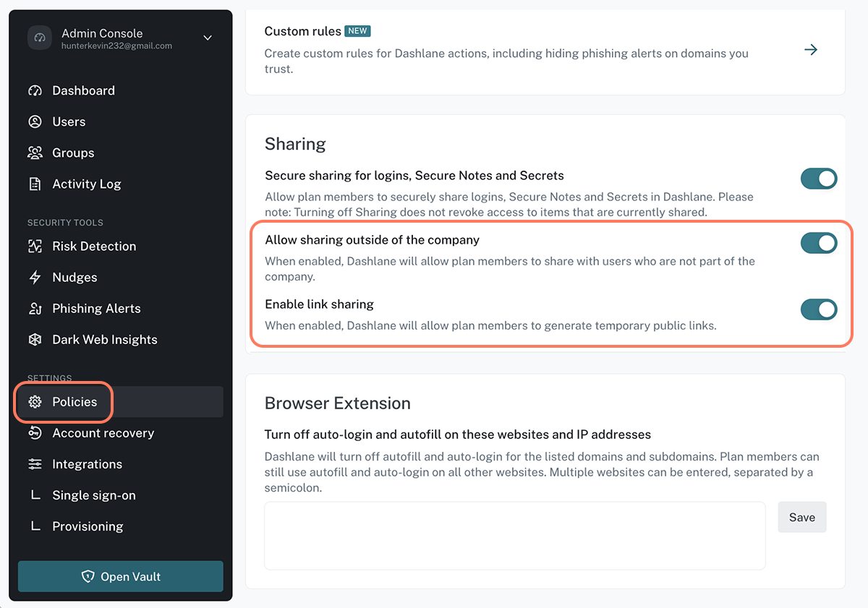Click Save for autofill website list
868x608 pixels.
click(802, 517)
